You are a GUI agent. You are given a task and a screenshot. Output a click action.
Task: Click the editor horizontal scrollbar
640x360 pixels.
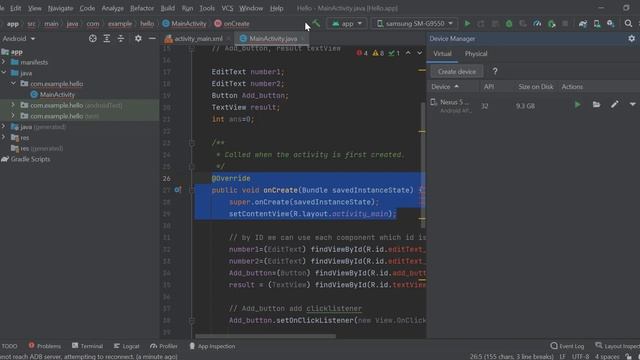(x=265, y=336)
